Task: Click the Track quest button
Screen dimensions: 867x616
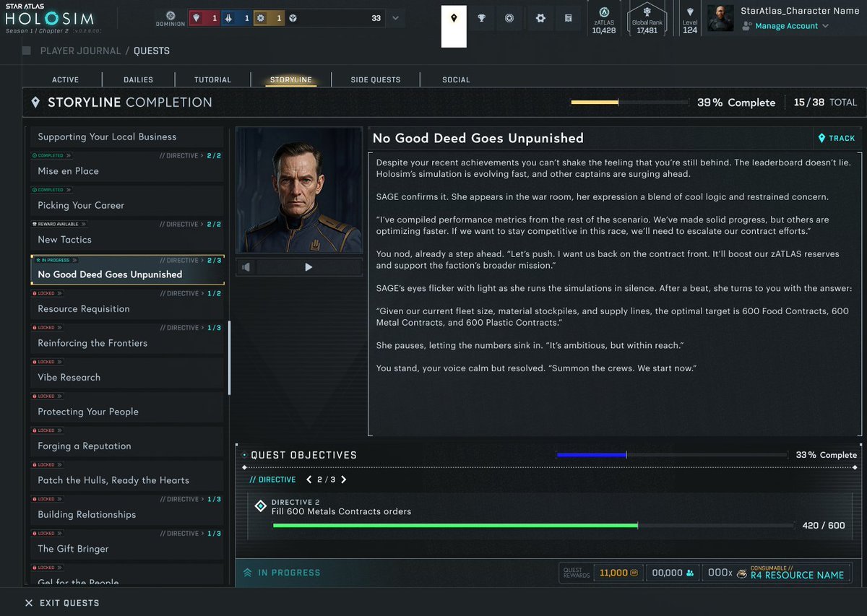Action: tap(837, 138)
